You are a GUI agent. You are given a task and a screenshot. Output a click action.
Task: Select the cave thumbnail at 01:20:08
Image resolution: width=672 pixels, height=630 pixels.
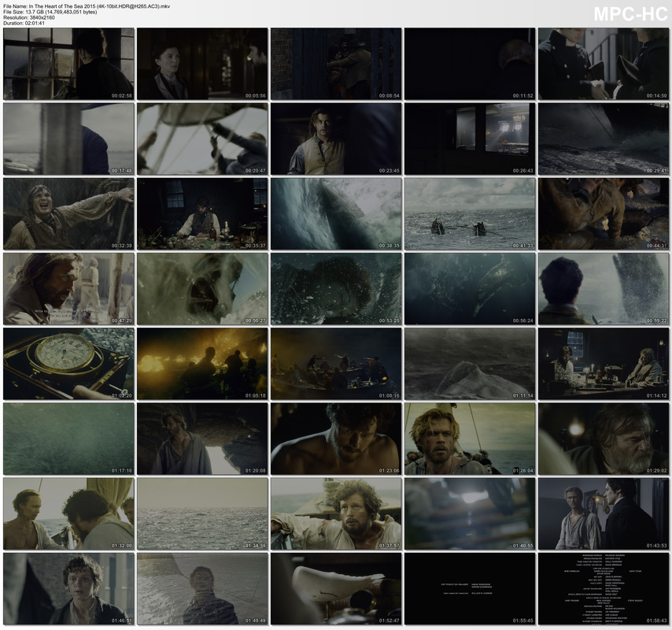coord(202,439)
